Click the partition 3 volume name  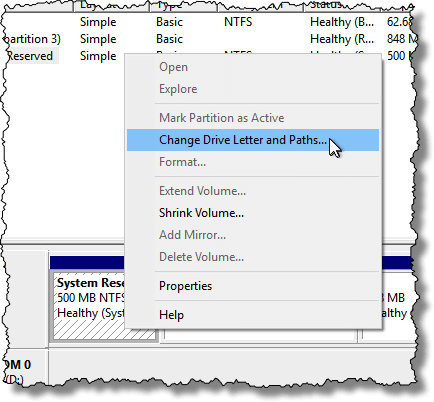coord(32,39)
